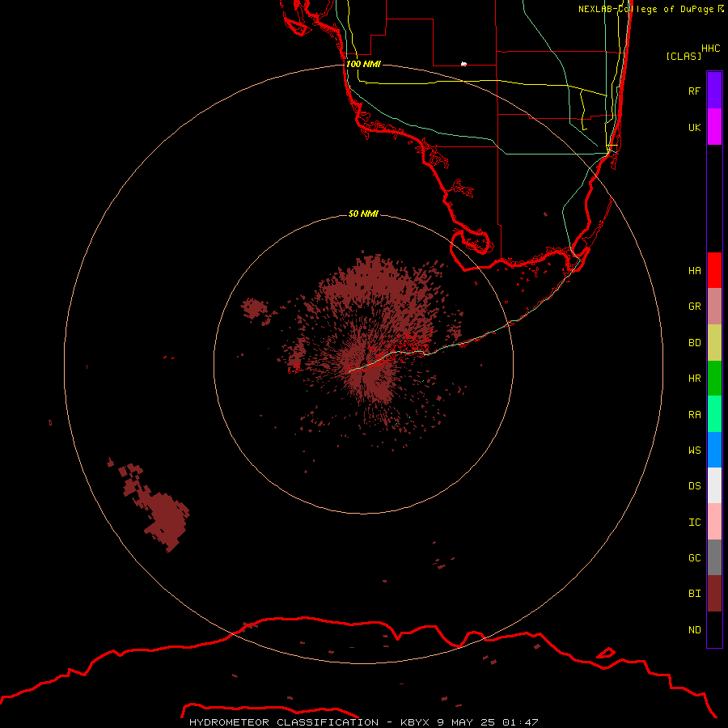Click the 'HYDROMETEOR CLASSIFICATION' title text
Image resolution: width=728 pixels, height=728 pixels.
[284, 722]
